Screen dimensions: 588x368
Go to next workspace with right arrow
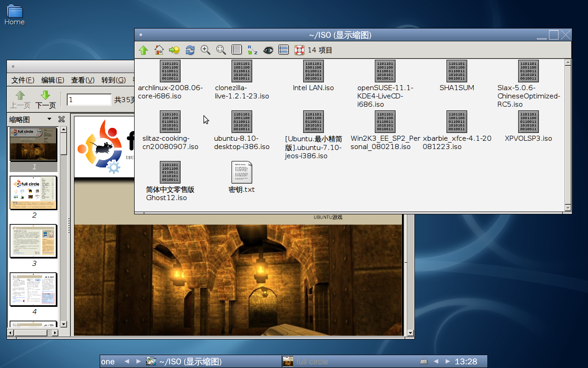click(138, 362)
